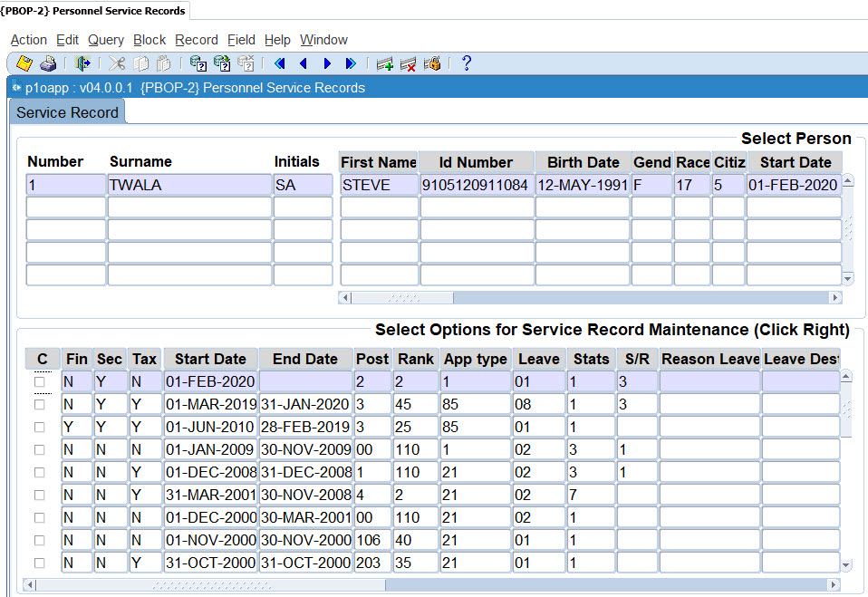868x597 pixels.
Task: Click the Save icon in the toolbar
Action: [x=24, y=63]
